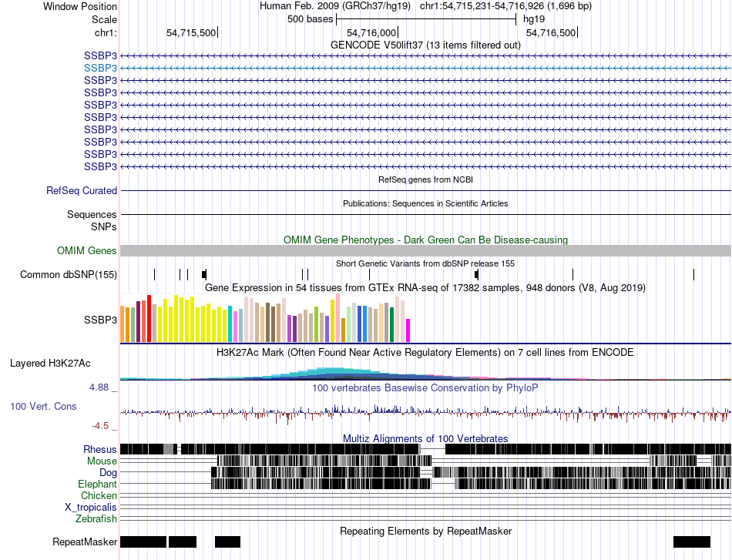Click the -4.5 conservation scale value
The width and height of the screenshot is (732, 560).
(x=100, y=426)
